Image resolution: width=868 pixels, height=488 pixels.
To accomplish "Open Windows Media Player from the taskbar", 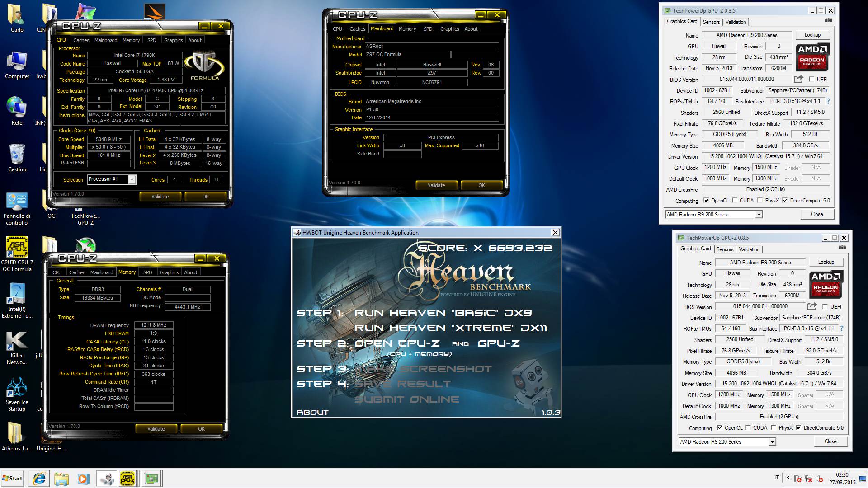I will 83,479.
